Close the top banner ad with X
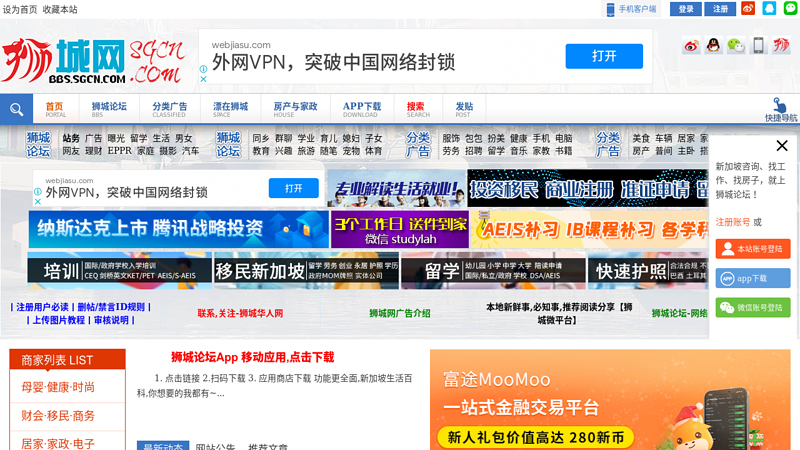This screenshot has height=450, width=800. [x=203, y=79]
